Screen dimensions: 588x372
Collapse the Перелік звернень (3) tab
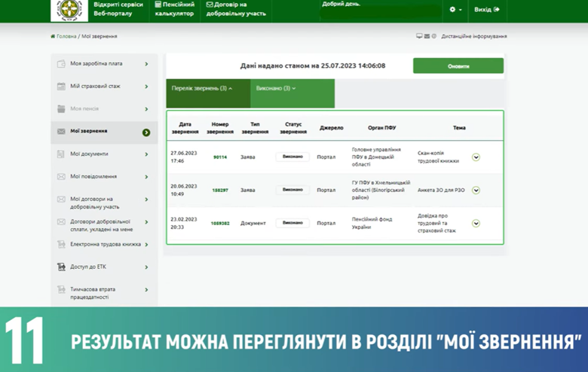coord(201,88)
